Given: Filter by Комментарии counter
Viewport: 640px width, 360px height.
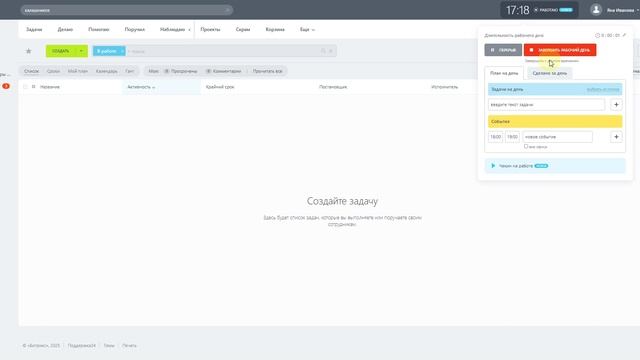Looking at the screenshot, I should (x=224, y=71).
